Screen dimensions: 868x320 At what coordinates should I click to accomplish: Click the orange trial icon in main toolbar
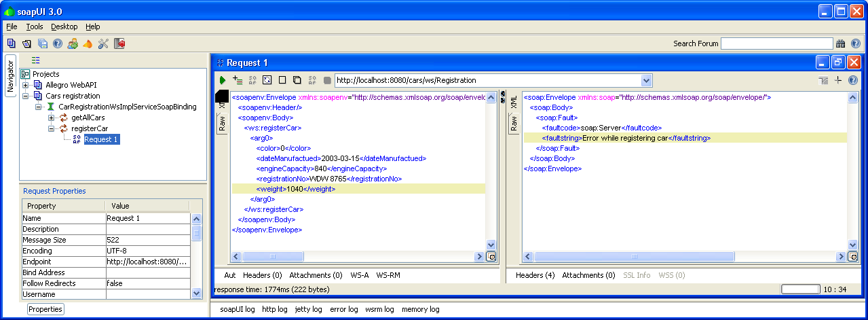click(x=88, y=43)
